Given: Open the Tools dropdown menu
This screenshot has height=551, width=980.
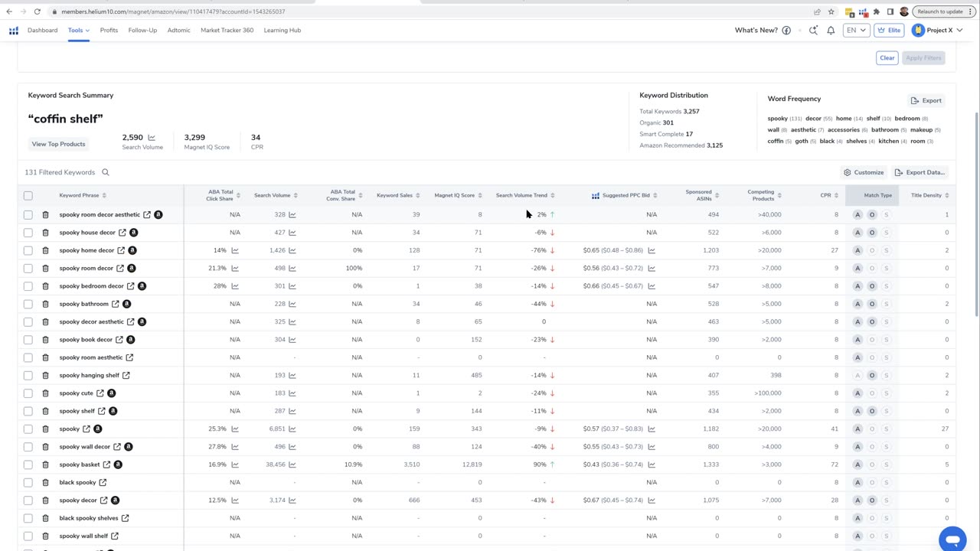Looking at the screenshot, I should click(x=78, y=31).
